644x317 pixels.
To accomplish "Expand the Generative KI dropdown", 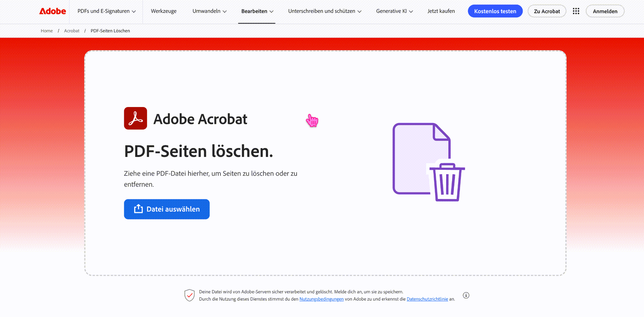I will (x=394, y=11).
